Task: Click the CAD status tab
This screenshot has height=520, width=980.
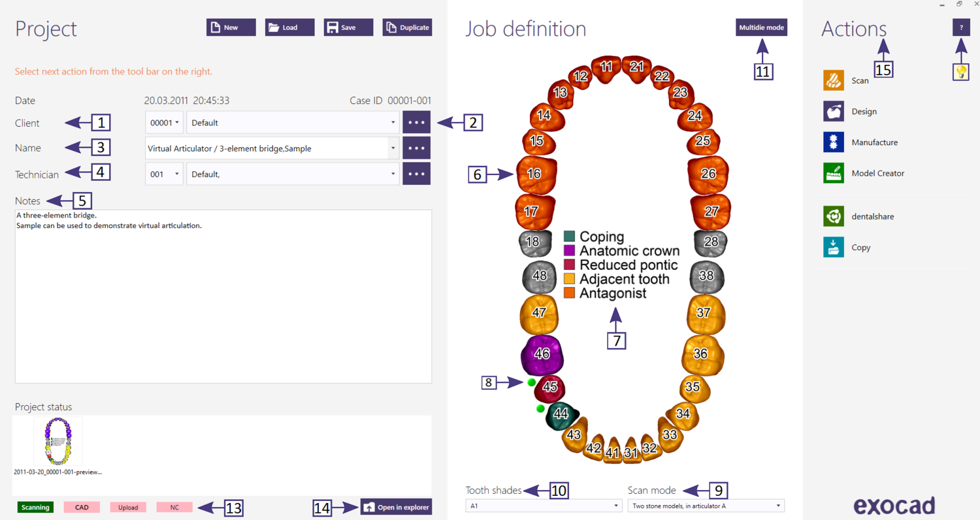Action: tap(82, 508)
